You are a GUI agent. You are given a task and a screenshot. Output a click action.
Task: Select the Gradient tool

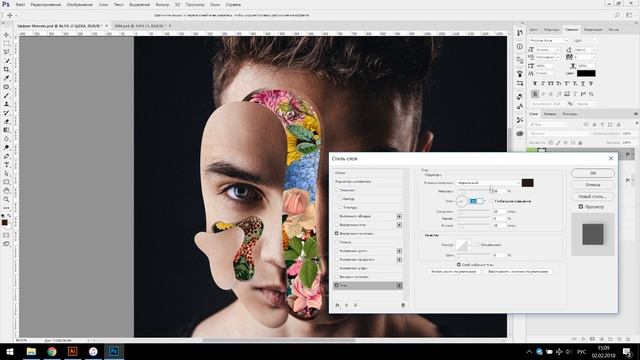coord(7,130)
